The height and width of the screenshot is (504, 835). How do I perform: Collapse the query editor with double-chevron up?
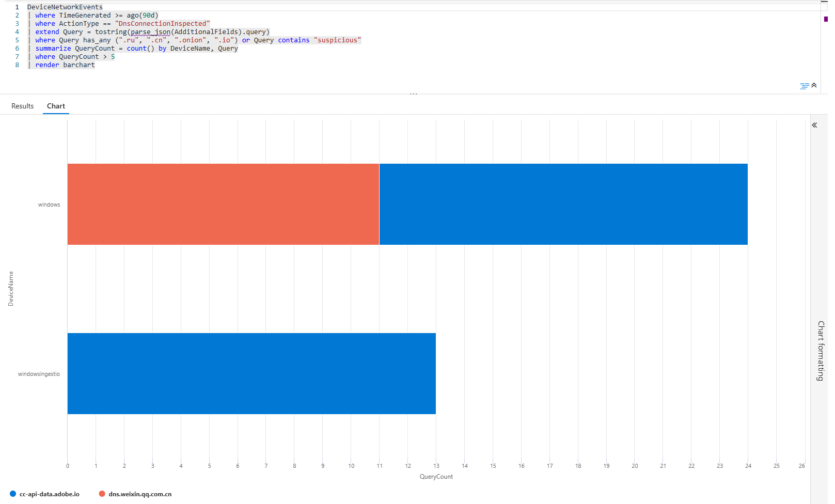pos(814,85)
